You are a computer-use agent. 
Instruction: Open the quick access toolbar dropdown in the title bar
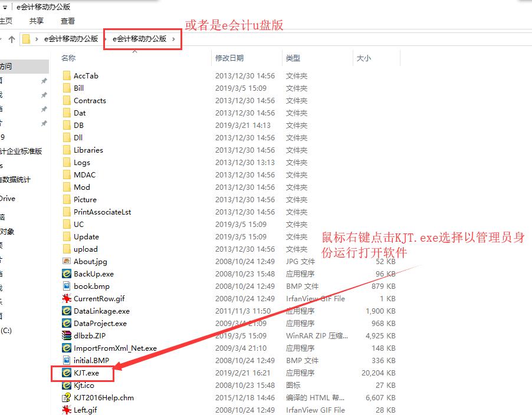coord(5,7)
